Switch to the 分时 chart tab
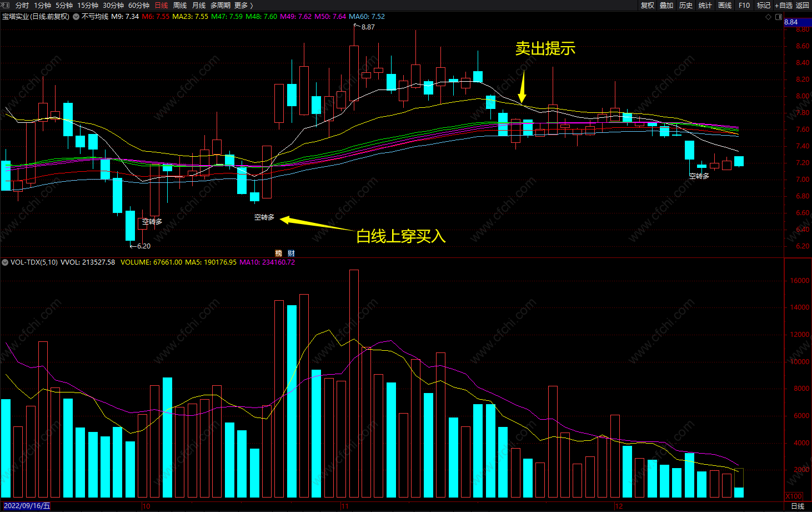812x512 pixels. (22, 5)
